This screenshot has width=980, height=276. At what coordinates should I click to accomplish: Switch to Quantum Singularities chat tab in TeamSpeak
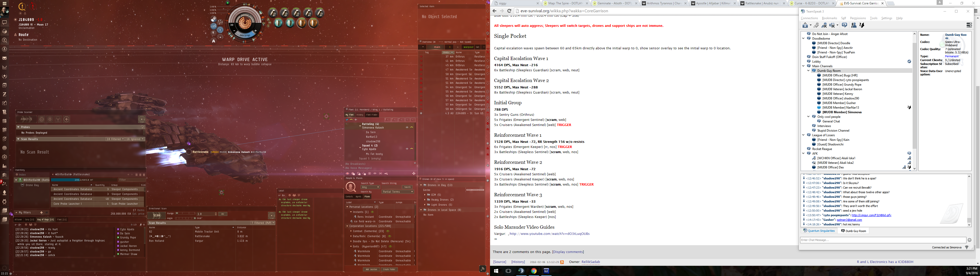coord(819,231)
